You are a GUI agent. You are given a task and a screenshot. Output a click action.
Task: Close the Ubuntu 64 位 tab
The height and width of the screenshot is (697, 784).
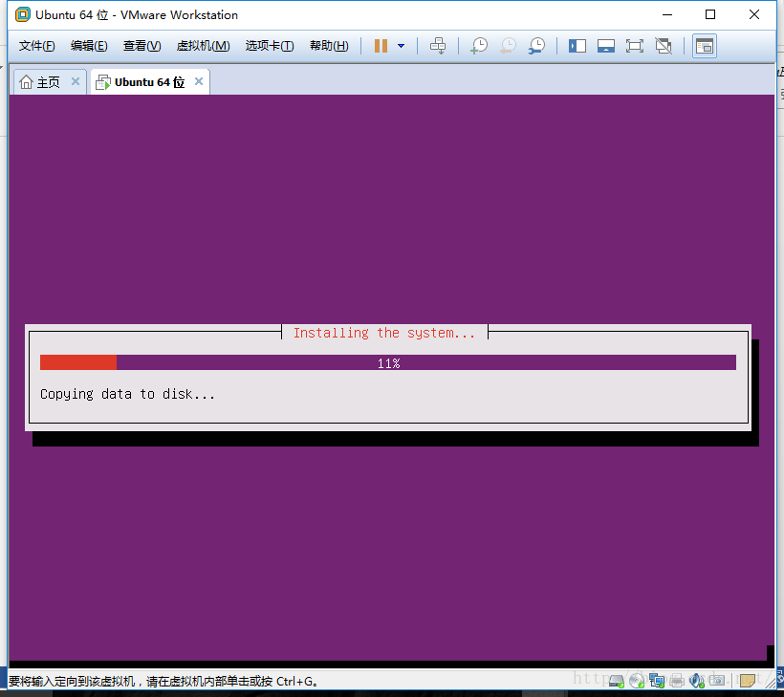[x=199, y=81]
